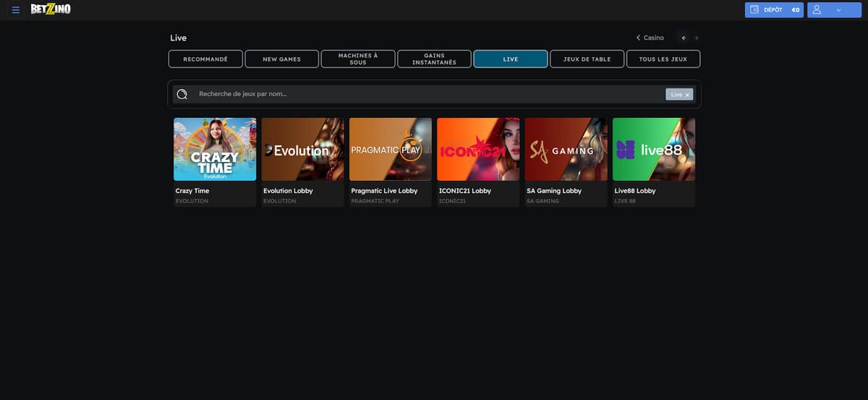Screen dimensions: 868x400
Task: Expand the account dropdown chevron
Action: coord(838,10)
